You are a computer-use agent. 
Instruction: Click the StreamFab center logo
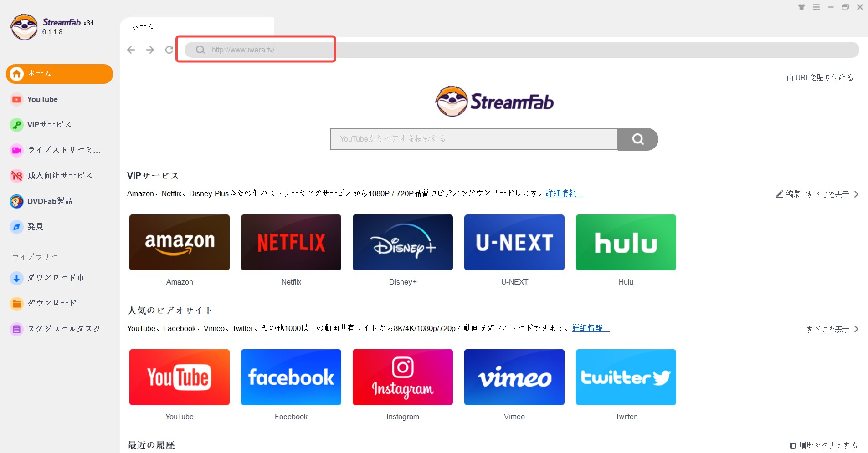tap(494, 101)
